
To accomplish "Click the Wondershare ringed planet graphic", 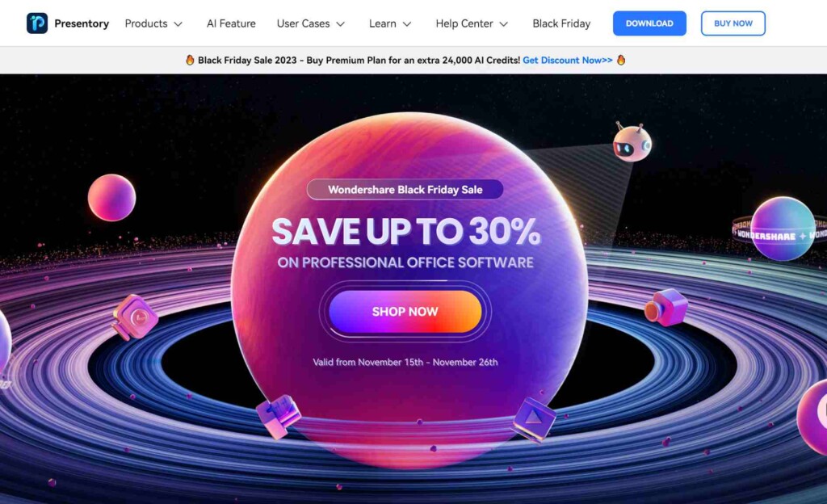I will coord(782,229).
